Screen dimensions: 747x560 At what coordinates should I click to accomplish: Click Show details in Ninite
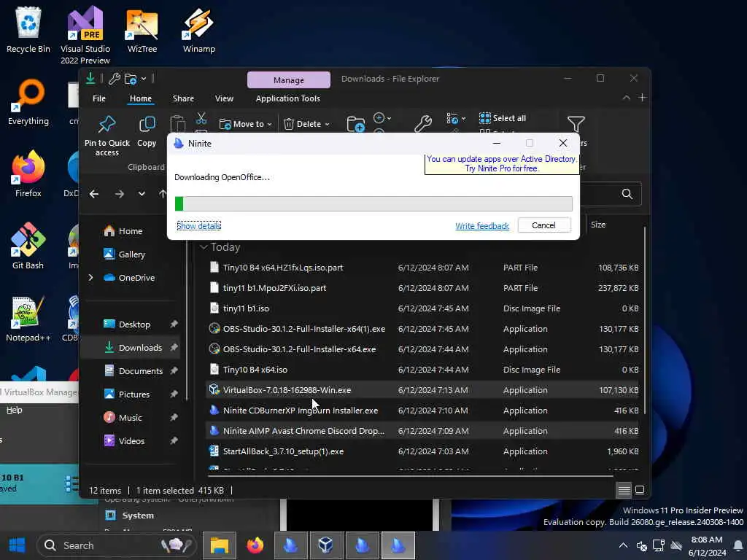pyautogui.click(x=198, y=226)
